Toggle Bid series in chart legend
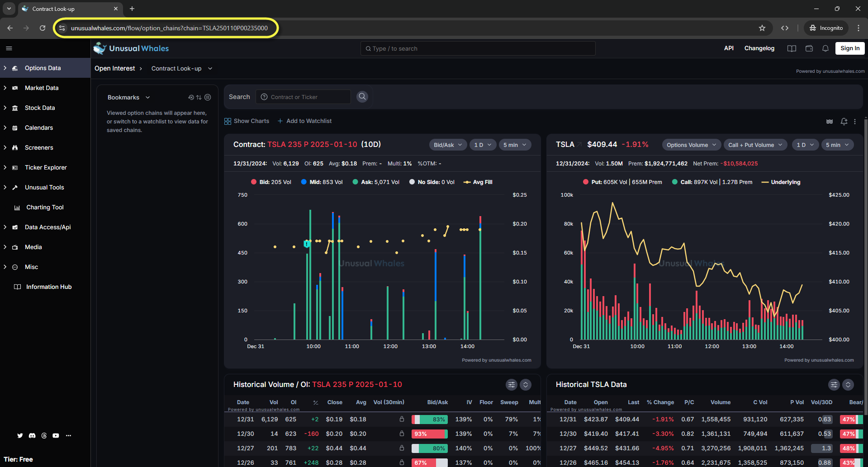The height and width of the screenshot is (467, 868). pos(271,182)
